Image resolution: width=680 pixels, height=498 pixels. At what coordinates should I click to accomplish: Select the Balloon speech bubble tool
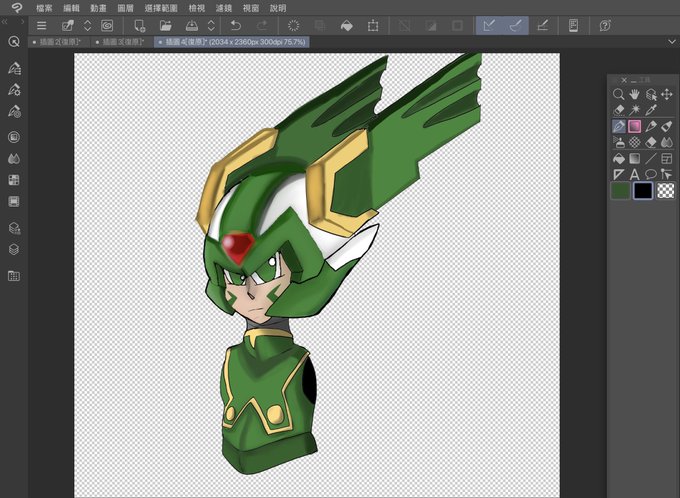(x=651, y=174)
